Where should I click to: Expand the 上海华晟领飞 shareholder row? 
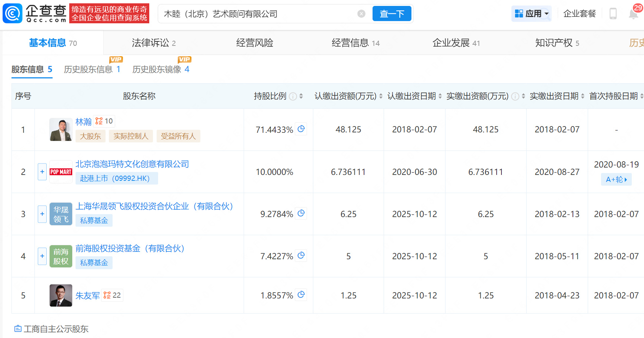tap(42, 214)
